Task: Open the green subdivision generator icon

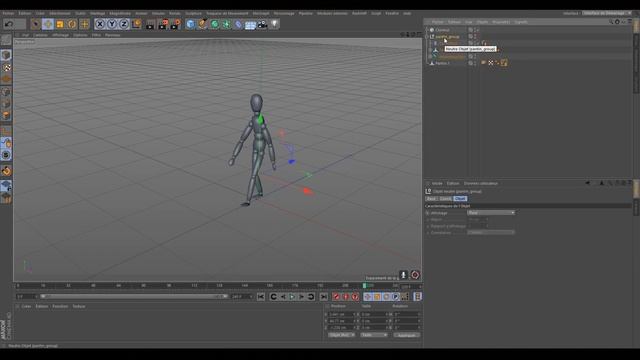Action: point(214,24)
